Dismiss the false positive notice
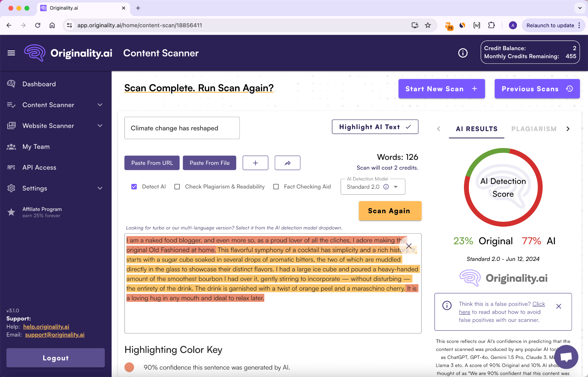The width and height of the screenshot is (588, 377). 558,306
